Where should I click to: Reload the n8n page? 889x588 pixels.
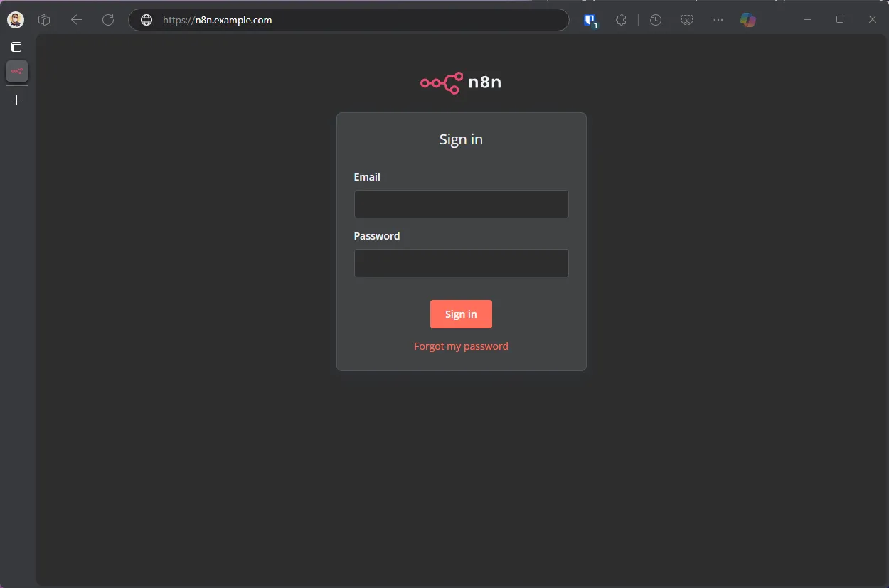pos(108,20)
